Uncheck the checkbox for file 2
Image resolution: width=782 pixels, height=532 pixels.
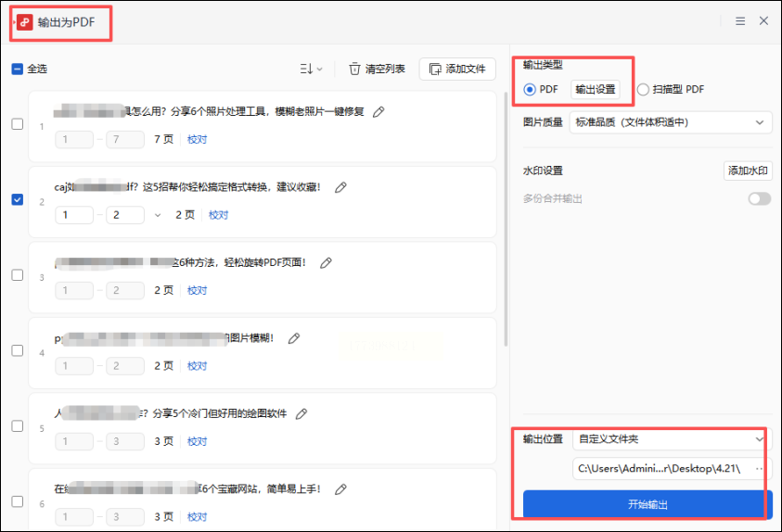(x=18, y=199)
